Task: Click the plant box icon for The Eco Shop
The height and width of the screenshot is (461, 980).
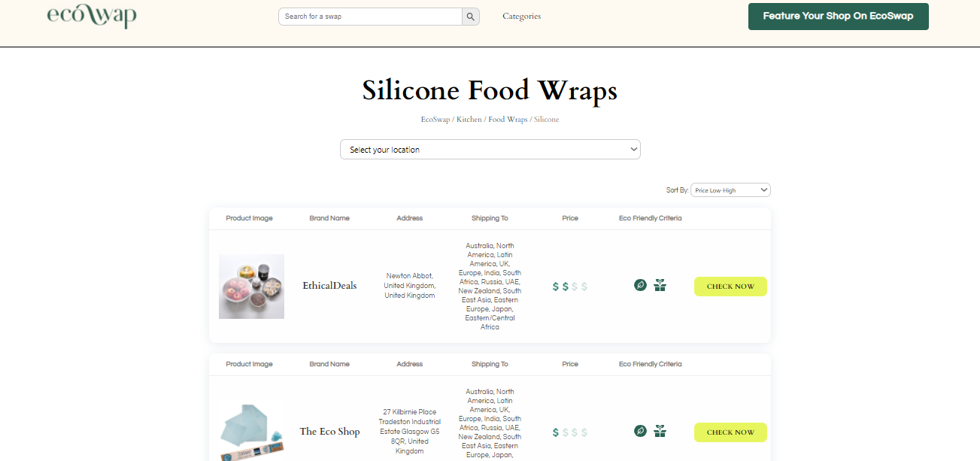Action: [660, 431]
